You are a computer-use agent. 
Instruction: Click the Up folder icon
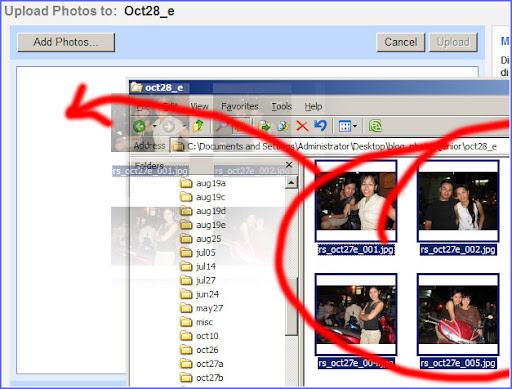[198, 126]
